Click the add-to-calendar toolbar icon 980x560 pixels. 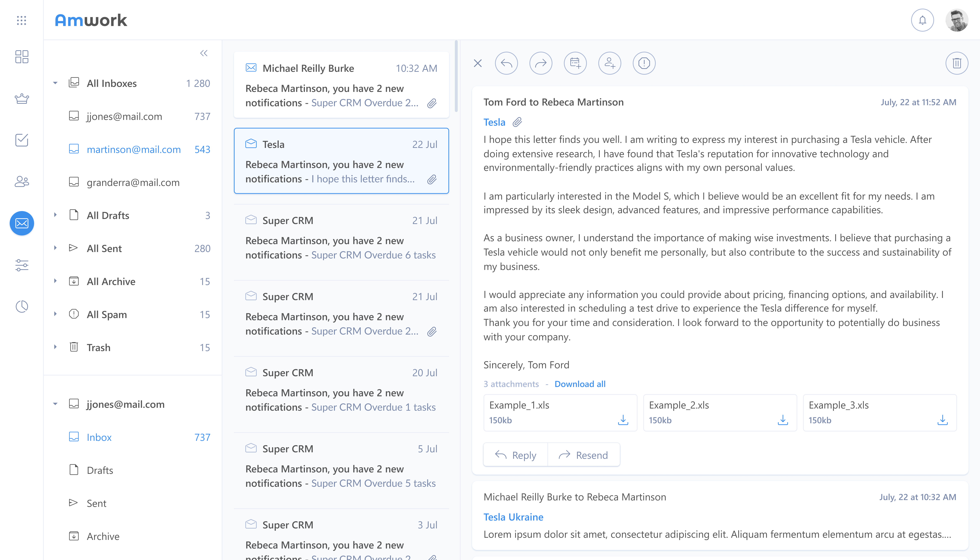click(x=575, y=63)
